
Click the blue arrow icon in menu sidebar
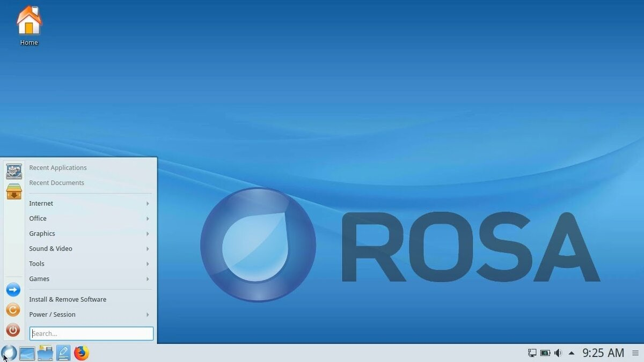coord(13,290)
